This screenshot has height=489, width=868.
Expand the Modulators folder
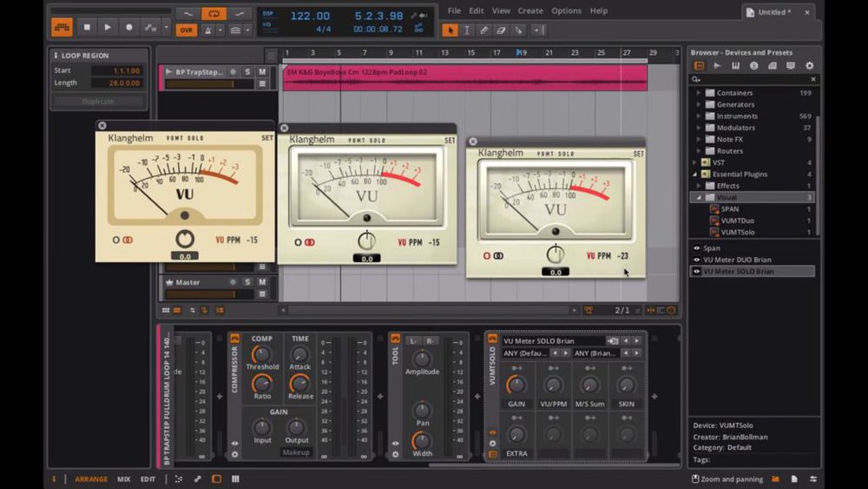tap(699, 128)
